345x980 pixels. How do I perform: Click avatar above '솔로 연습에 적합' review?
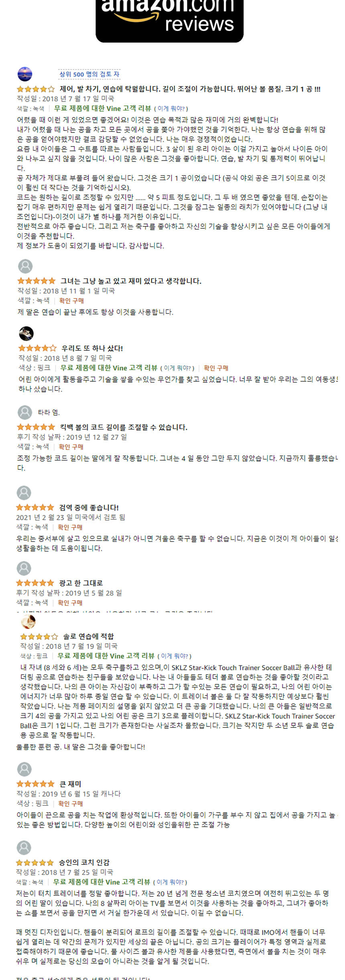tap(28, 622)
